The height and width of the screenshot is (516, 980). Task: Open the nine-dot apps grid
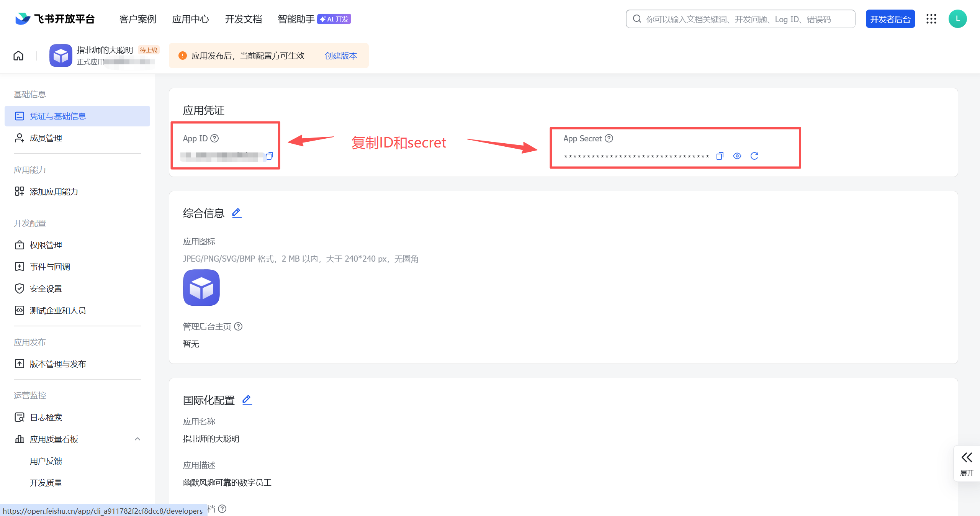[x=931, y=19]
